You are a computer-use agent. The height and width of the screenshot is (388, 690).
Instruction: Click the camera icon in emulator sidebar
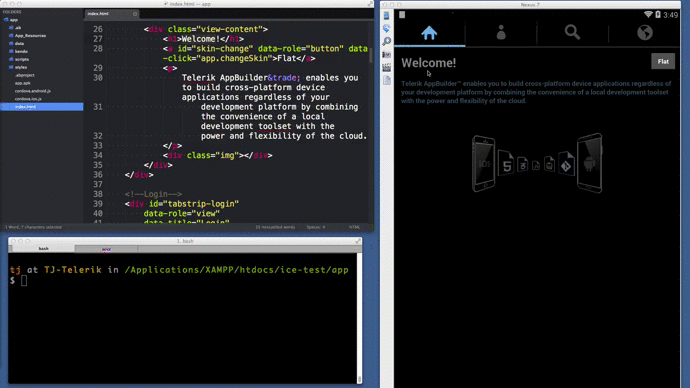386,55
